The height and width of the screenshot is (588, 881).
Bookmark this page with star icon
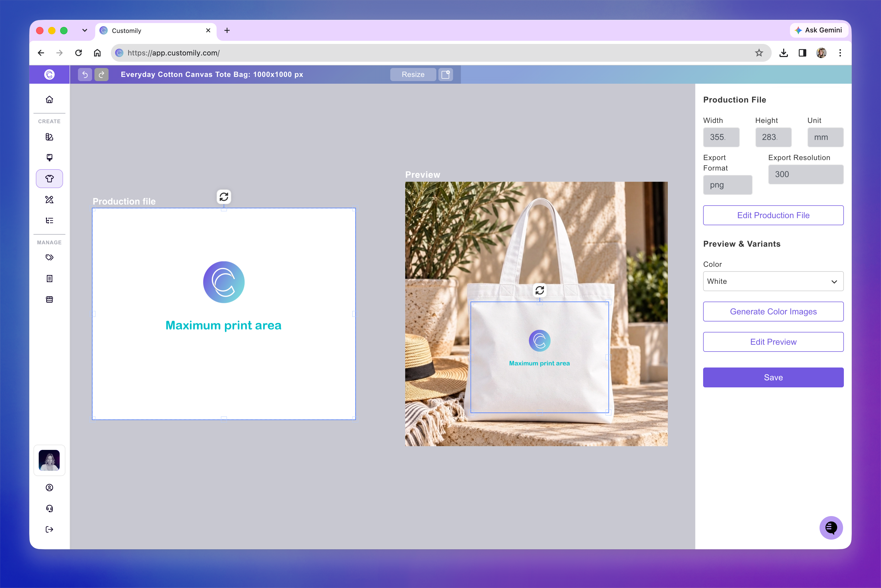pyautogui.click(x=759, y=53)
